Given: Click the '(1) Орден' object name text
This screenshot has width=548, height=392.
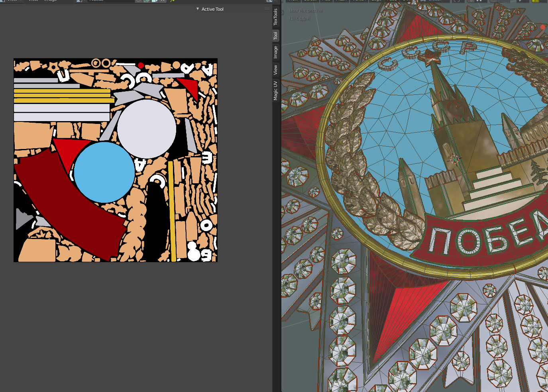Looking at the screenshot, I should pos(299,18).
